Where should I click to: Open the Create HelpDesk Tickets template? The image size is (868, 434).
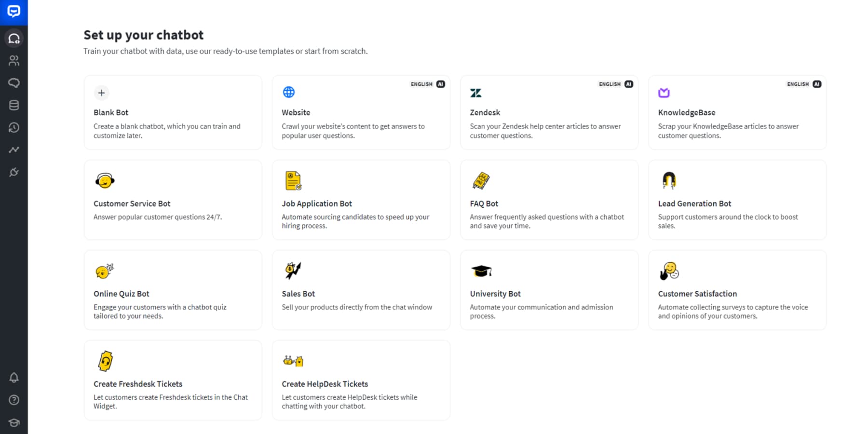361,380
